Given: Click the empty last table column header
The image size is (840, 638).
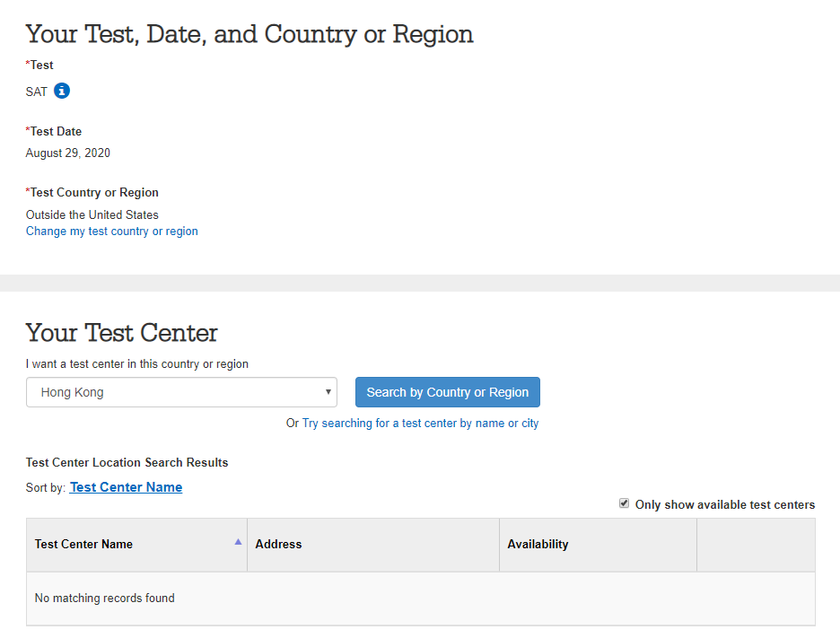Looking at the screenshot, I should (756, 545).
